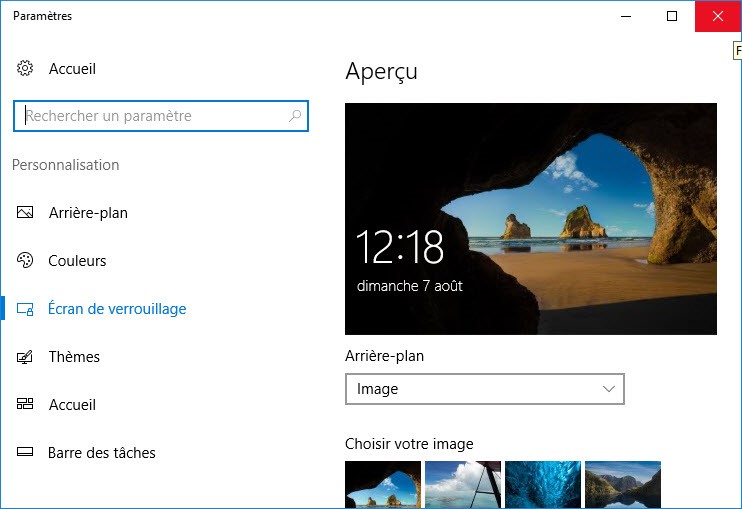Go to the Thèmes section label

tap(74, 357)
